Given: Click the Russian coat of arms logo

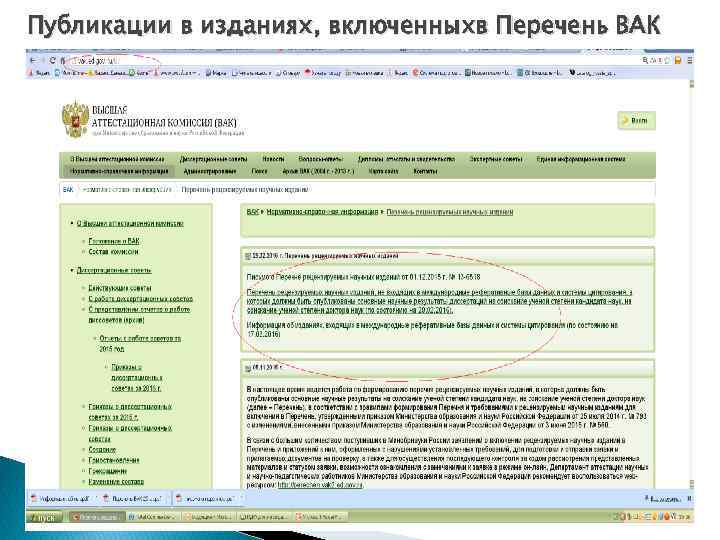Looking at the screenshot, I should [x=75, y=118].
